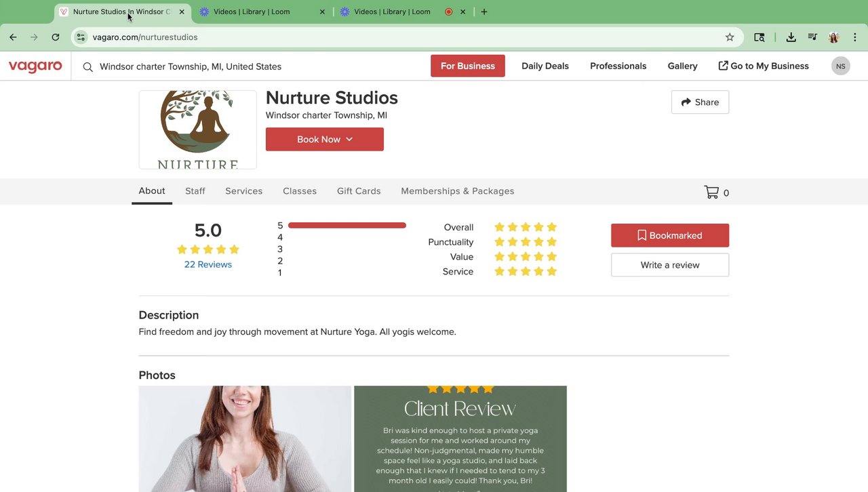The width and height of the screenshot is (868, 492).
Task: Click the Share button
Action: tap(700, 102)
